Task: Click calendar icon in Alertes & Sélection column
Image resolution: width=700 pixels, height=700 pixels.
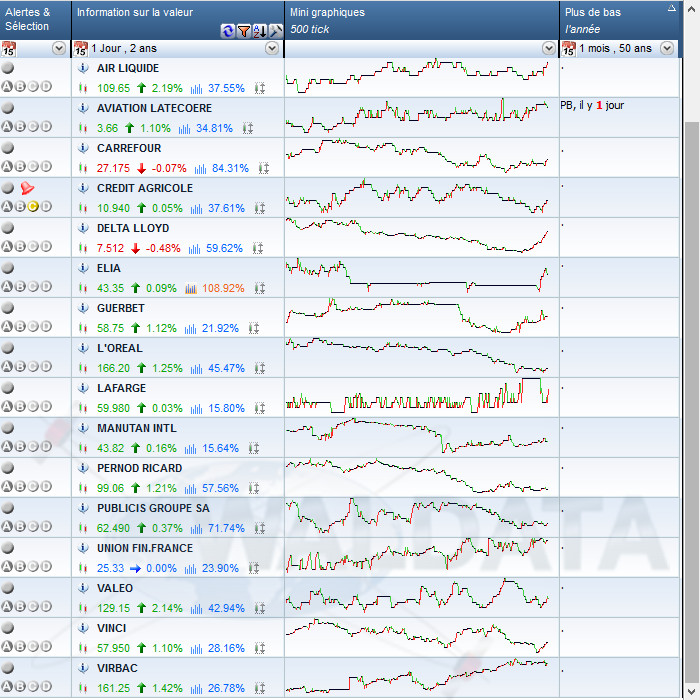Action: (x=8, y=49)
